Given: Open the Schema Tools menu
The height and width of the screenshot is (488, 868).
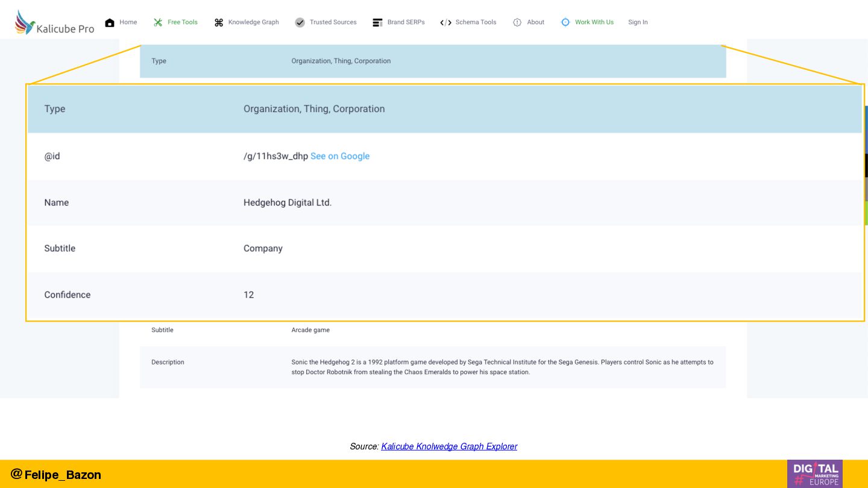Looking at the screenshot, I should pos(476,22).
